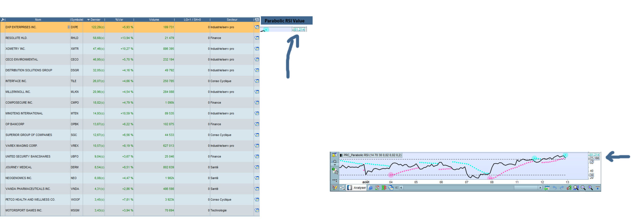The width and height of the screenshot is (644, 223).
Task: Click the Analyser button
Action: [x=357, y=188]
